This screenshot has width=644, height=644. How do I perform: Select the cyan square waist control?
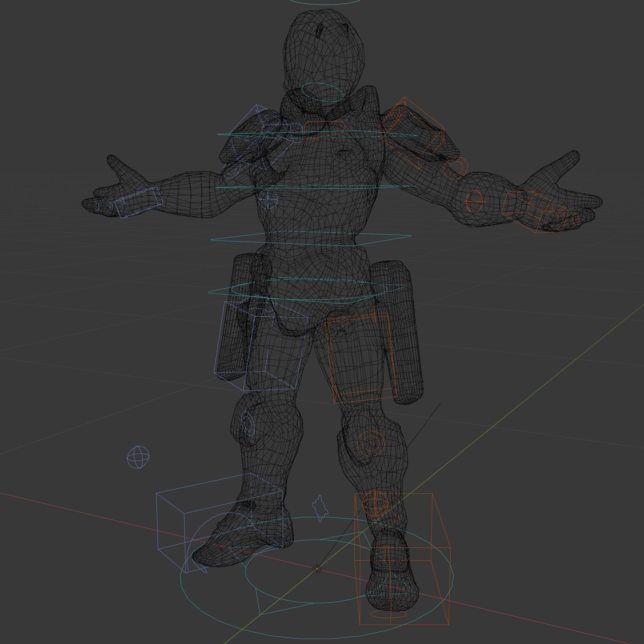311,238
